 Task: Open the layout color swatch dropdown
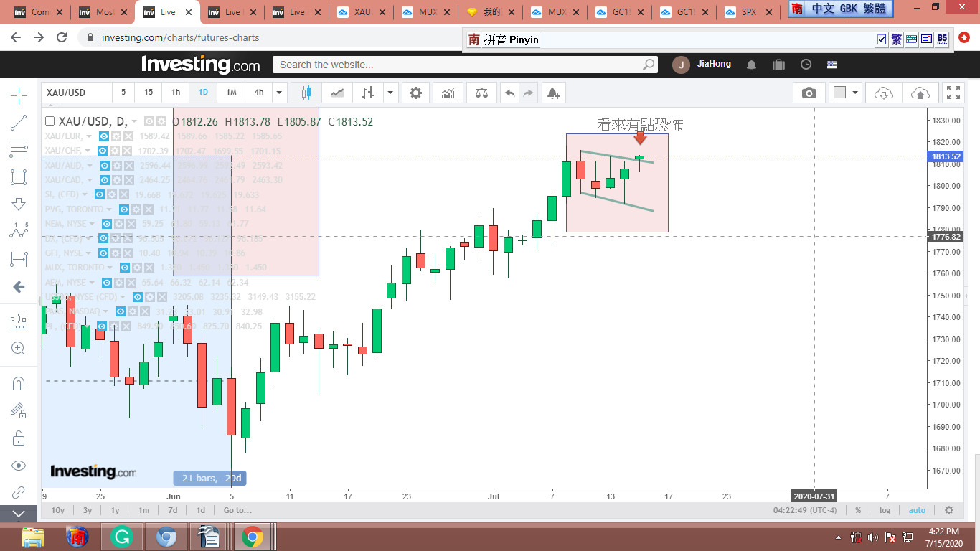(x=854, y=93)
